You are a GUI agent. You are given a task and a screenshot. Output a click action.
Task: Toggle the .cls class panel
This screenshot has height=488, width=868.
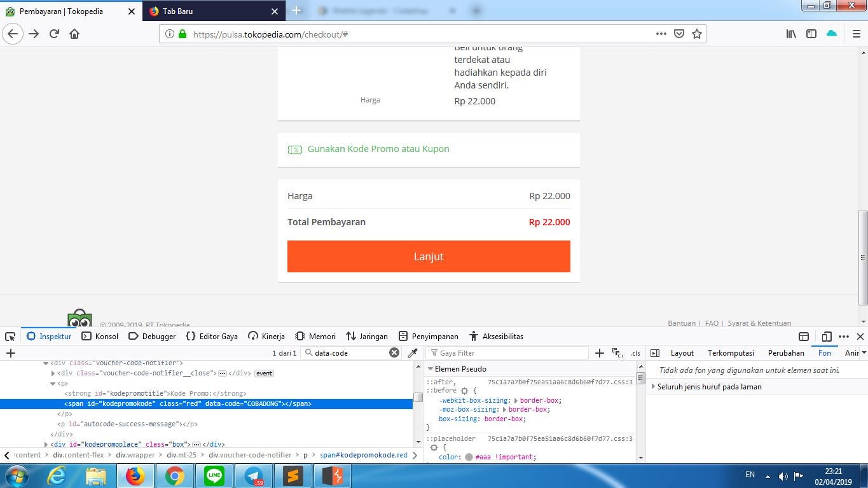[x=635, y=353]
